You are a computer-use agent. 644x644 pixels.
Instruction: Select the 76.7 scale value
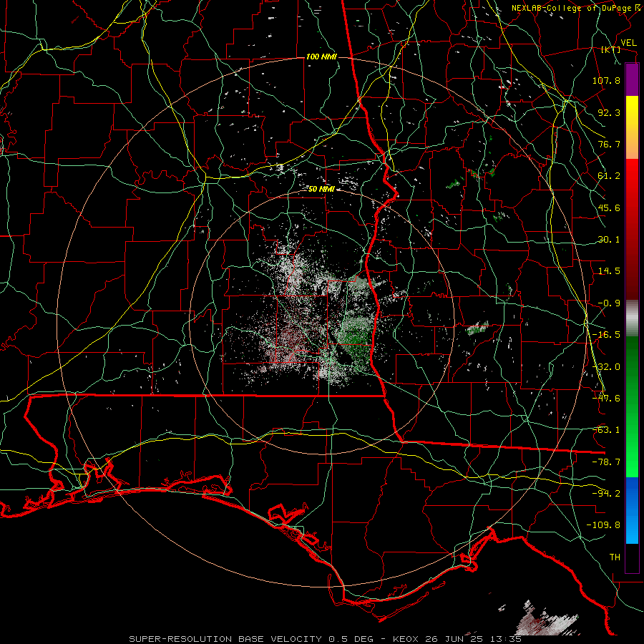tap(609, 144)
